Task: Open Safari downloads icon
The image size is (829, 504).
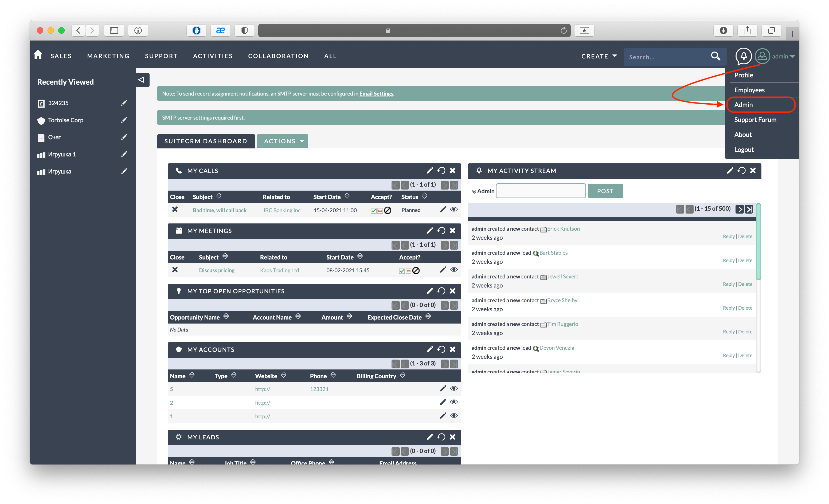Action: 723,30
